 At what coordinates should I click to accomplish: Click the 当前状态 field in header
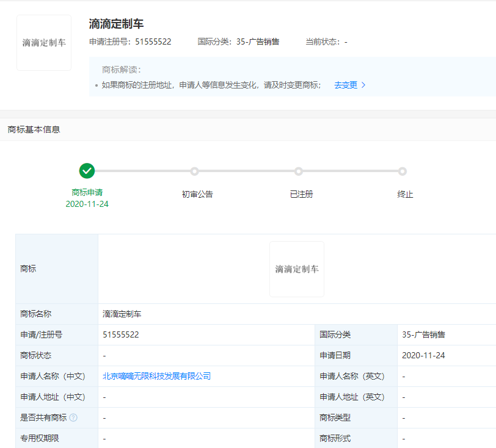pyautogui.click(x=326, y=42)
